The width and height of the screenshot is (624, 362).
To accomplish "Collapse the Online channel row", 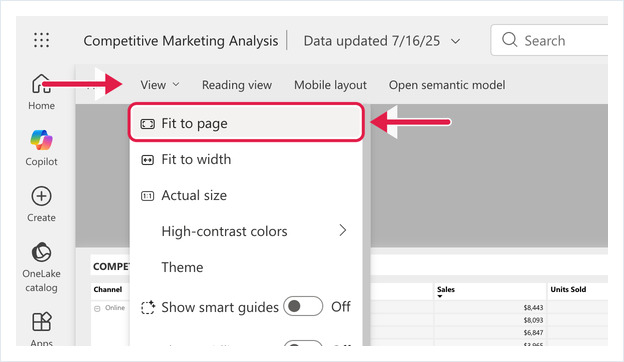I will click(x=97, y=308).
